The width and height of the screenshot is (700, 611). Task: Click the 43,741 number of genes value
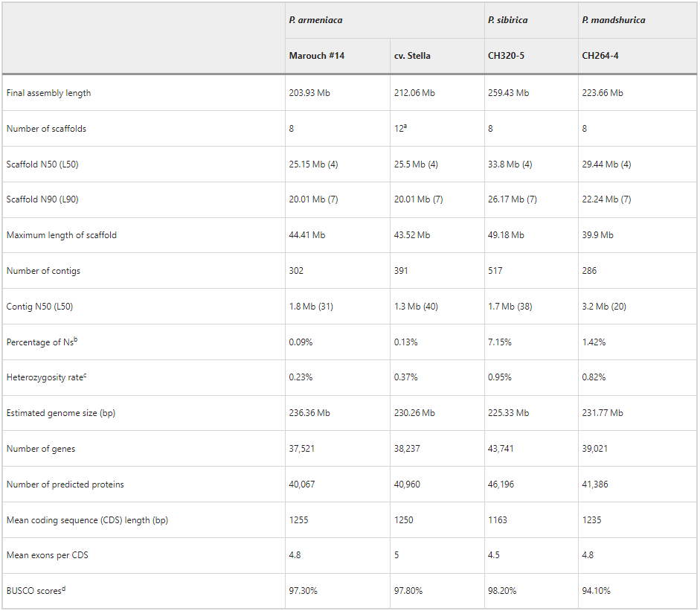tap(501, 449)
